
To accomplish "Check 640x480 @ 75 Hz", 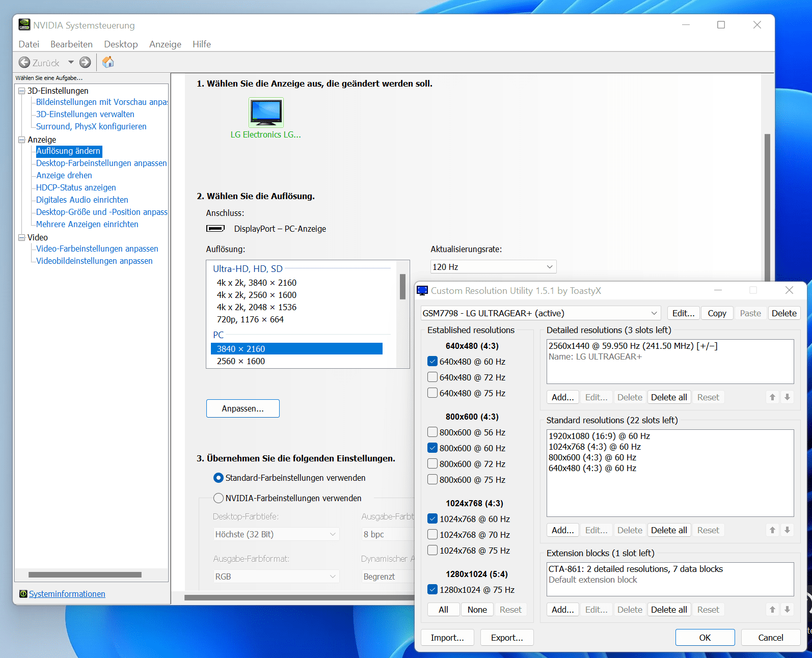I will coord(432,393).
